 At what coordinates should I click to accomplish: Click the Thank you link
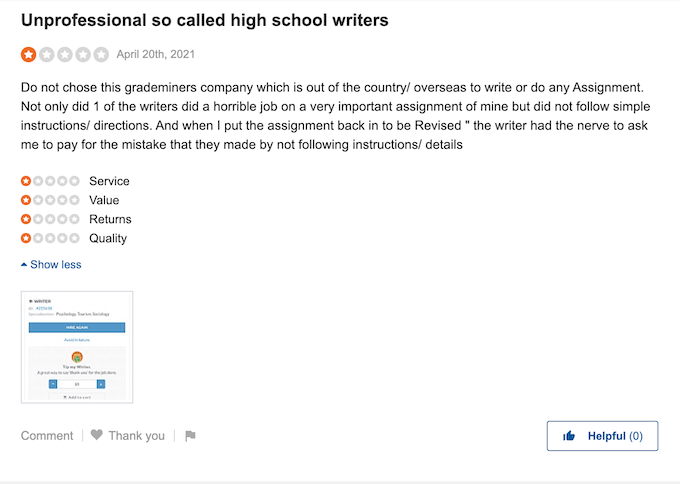tap(137, 435)
